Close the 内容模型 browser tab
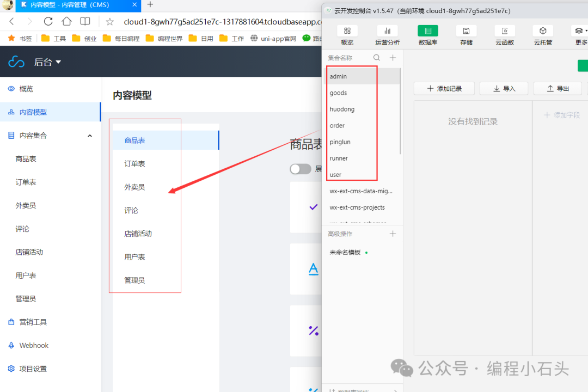 tap(134, 4)
